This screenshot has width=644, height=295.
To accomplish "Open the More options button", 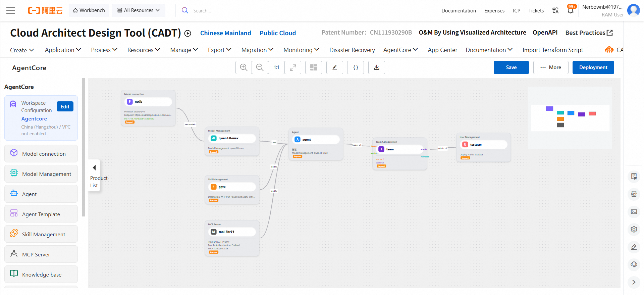I will click(551, 67).
